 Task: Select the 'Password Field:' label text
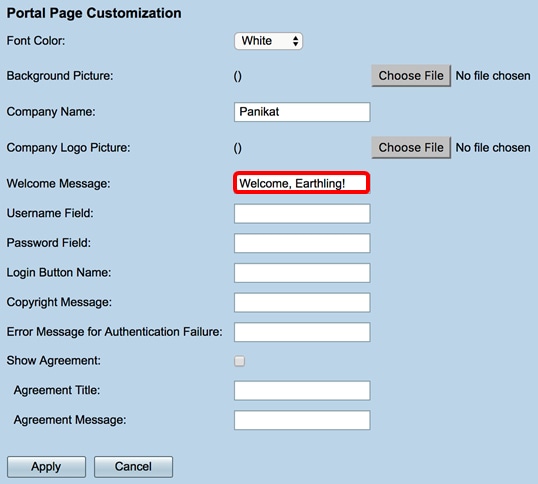point(49,243)
